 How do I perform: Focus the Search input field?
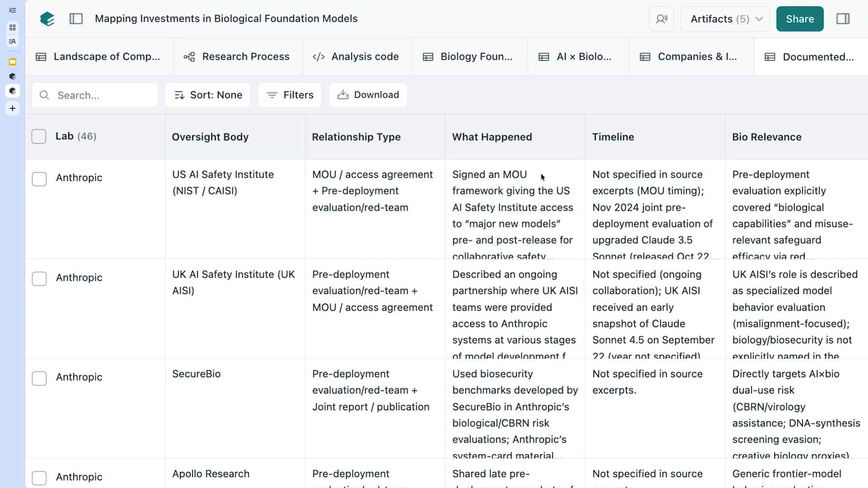(x=95, y=95)
